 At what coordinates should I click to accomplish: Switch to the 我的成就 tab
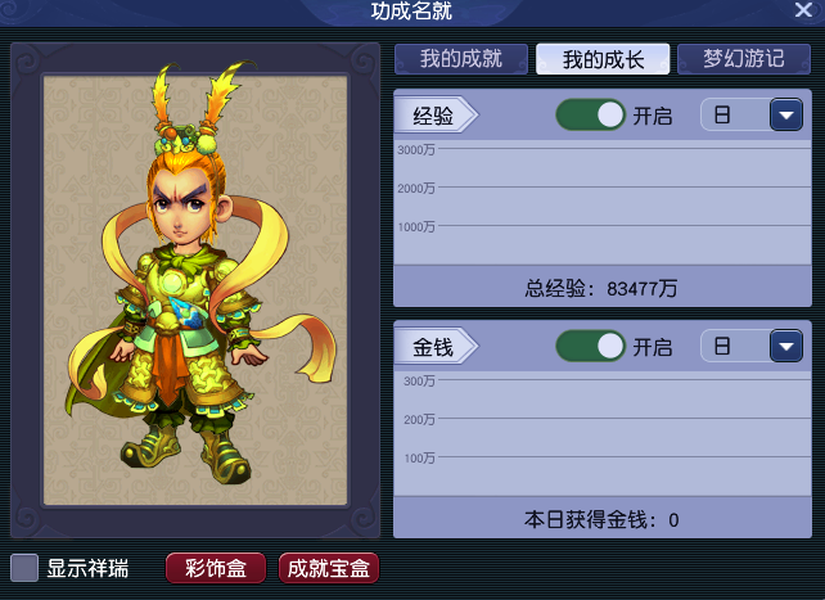461,59
